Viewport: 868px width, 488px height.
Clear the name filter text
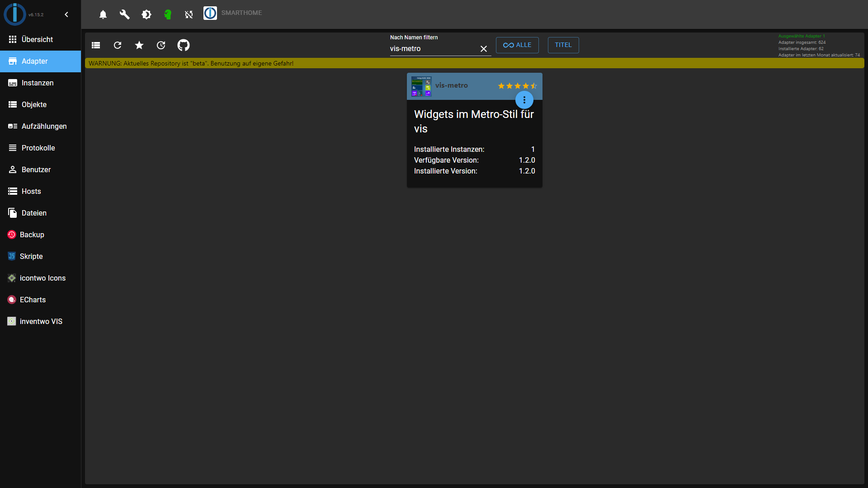pyautogui.click(x=484, y=49)
